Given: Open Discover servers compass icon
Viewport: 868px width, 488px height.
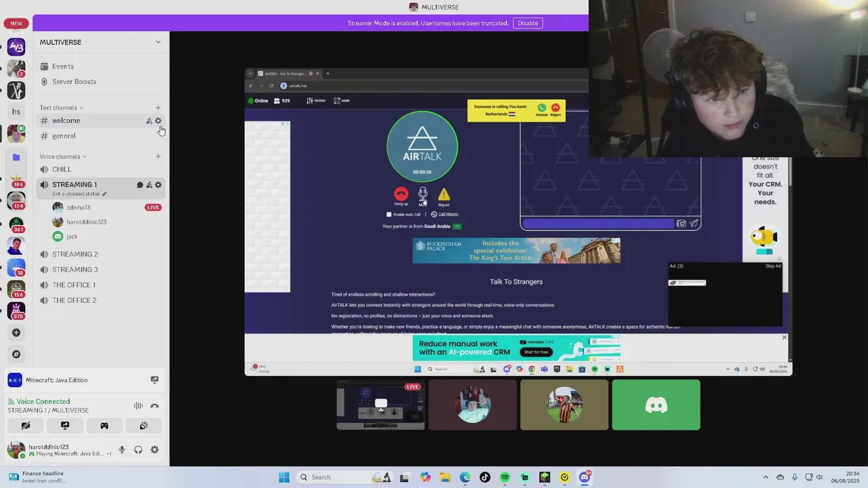Looking at the screenshot, I should (16, 354).
